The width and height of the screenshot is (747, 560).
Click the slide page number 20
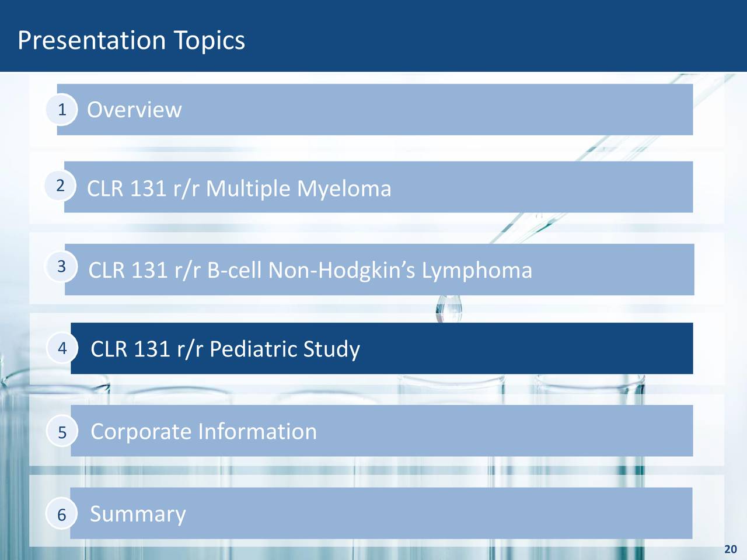731,549
